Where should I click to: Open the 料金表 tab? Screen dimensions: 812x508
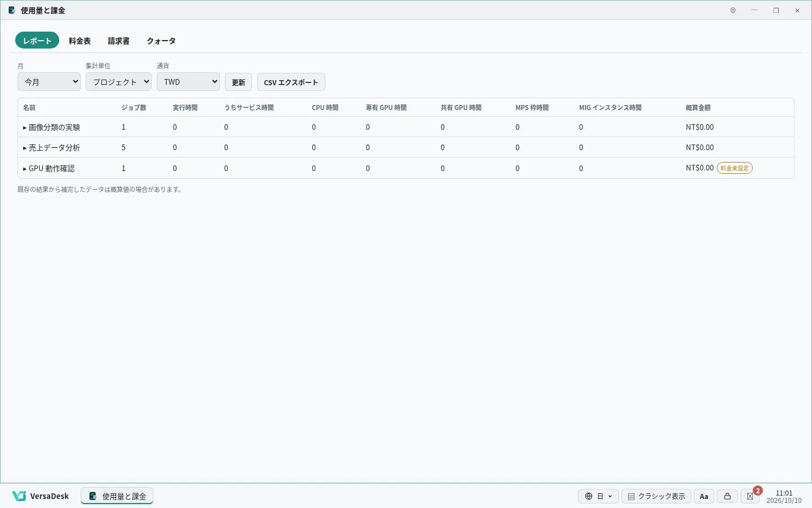click(80, 41)
